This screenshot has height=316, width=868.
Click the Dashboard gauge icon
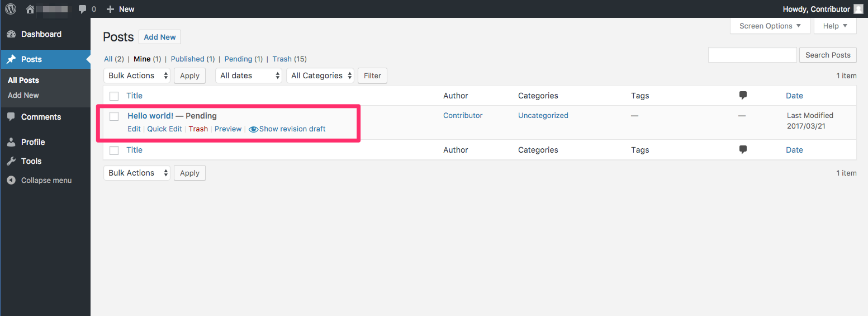point(11,34)
